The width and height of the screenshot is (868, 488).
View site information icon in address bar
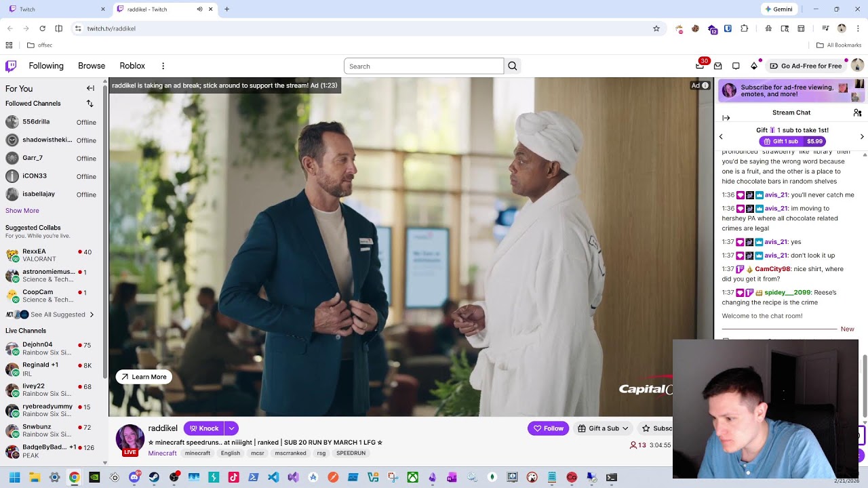pos(78,28)
